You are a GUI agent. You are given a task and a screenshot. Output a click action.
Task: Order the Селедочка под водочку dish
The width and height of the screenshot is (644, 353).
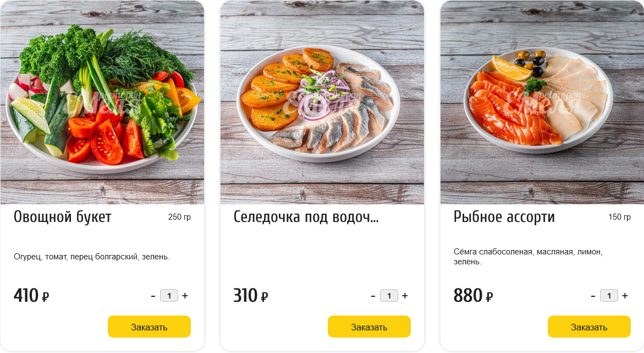(x=369, y=327)
